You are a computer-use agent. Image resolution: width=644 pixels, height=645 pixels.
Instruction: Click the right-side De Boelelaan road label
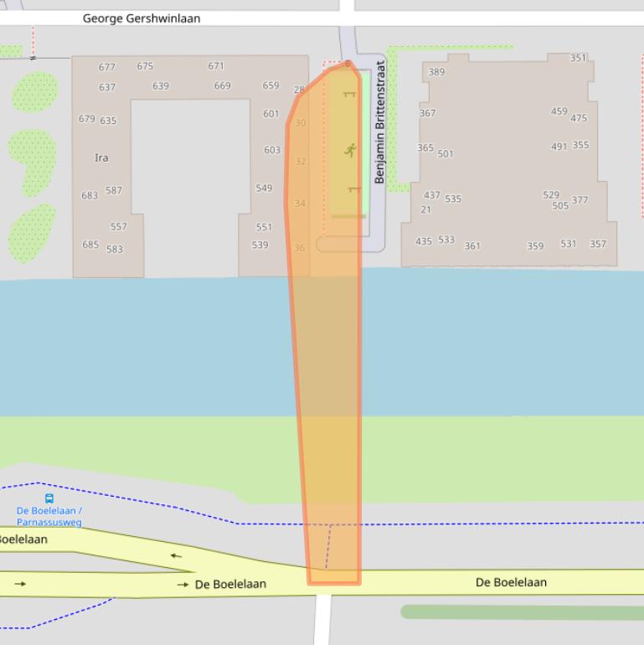point(511,582)
